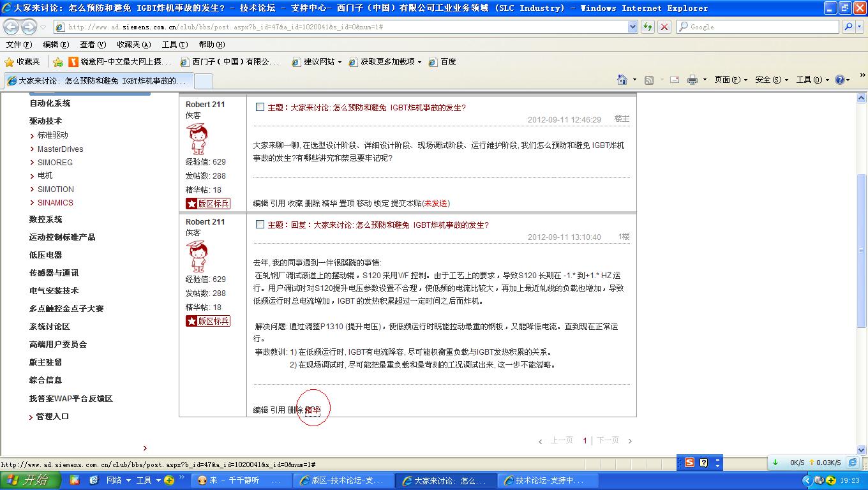Click the 版区标兵 badge in second post
This screenshot has width=868, height=490.
coord(208,321)
